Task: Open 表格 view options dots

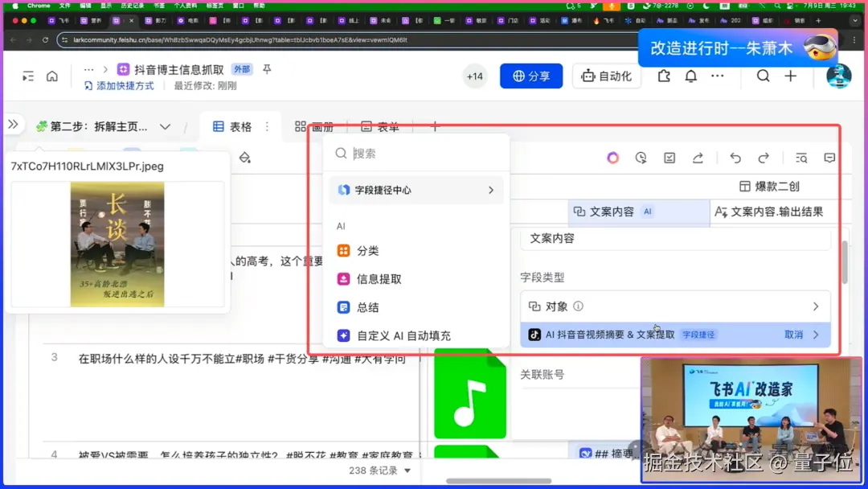Action: point(267,127)
